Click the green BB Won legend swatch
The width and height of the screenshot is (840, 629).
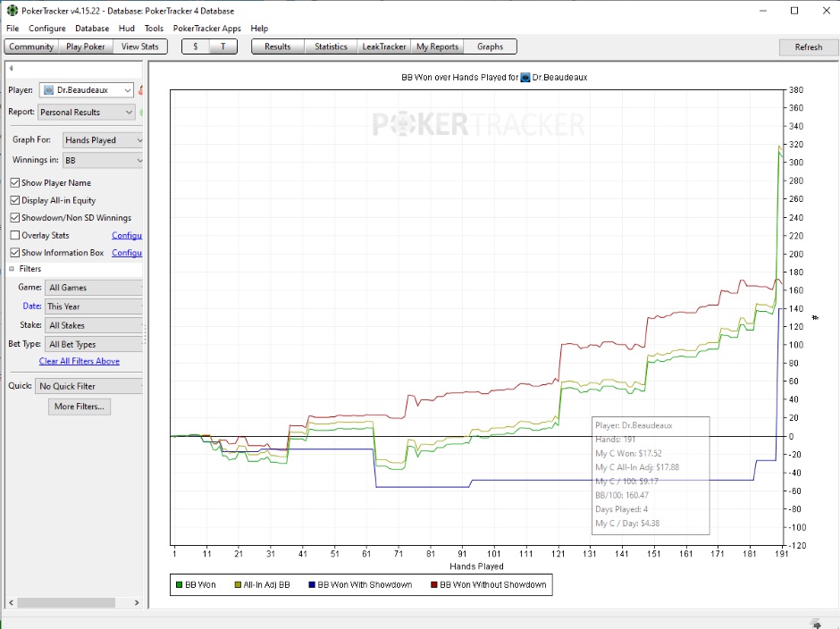[x=179, y=584]
